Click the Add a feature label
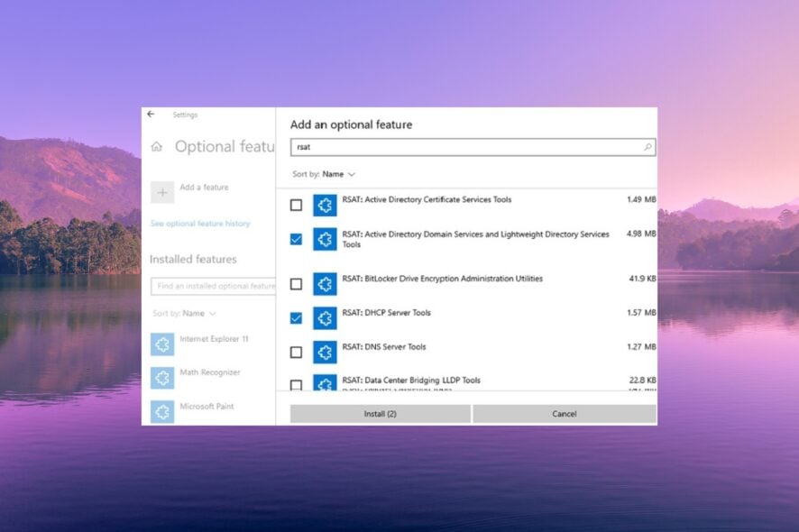This screenshot has height=532, width=799. point(205,187)
